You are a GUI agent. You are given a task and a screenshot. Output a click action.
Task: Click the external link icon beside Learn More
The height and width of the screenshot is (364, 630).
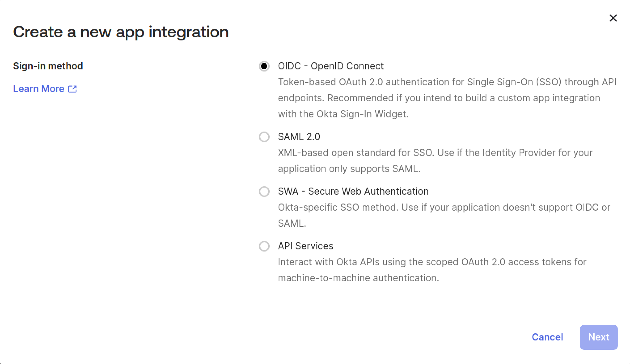72,89
